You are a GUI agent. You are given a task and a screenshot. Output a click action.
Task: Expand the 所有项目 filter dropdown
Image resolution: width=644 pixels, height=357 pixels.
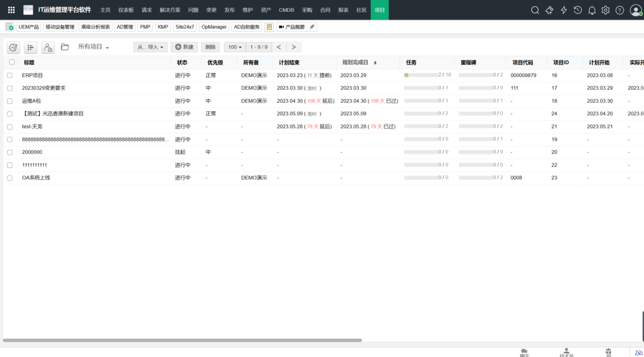click(94, 47)
